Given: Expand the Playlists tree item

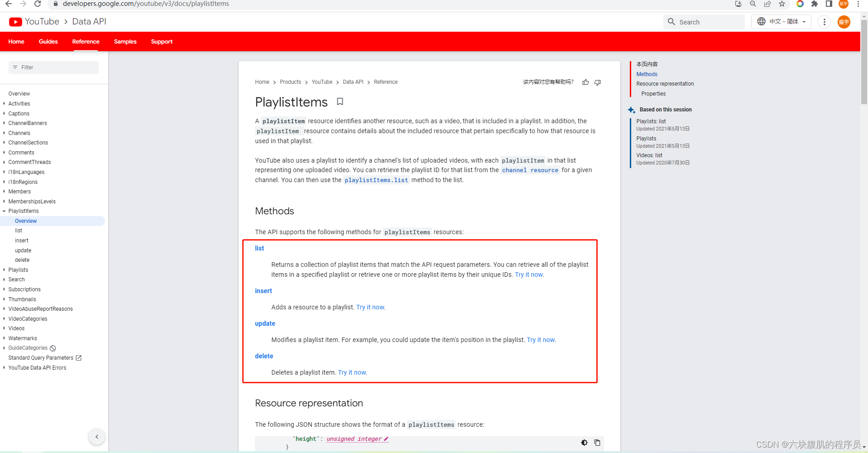Looking at the screenshot, I should click(4, 270).
